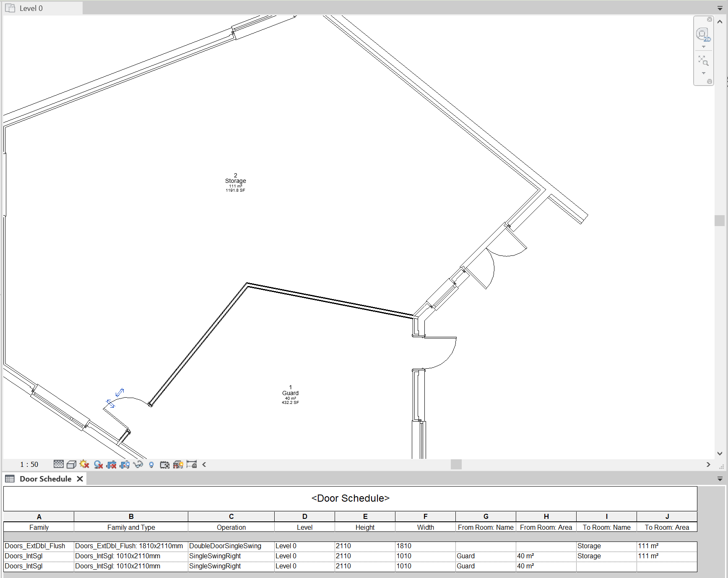Toggle Reveal Hidden Elements lightbulb
This screenshot has width=728, height=578.
pyautogui.click(x=151, y=464)
